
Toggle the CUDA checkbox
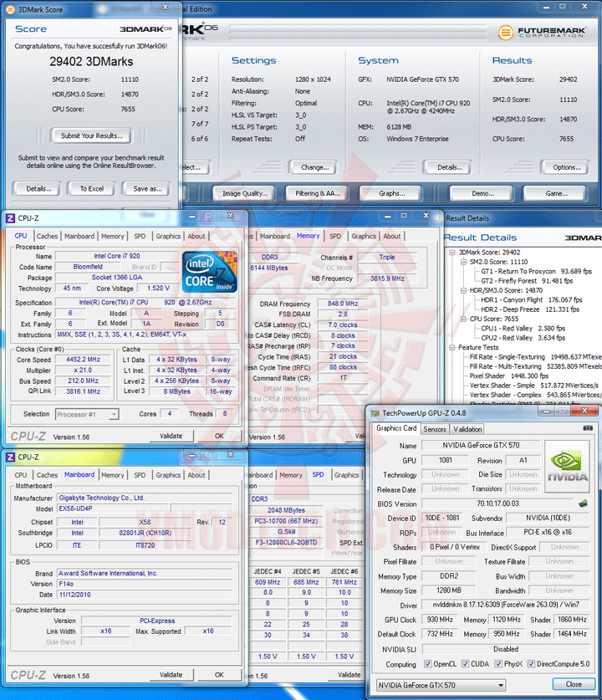click(465, 664)
